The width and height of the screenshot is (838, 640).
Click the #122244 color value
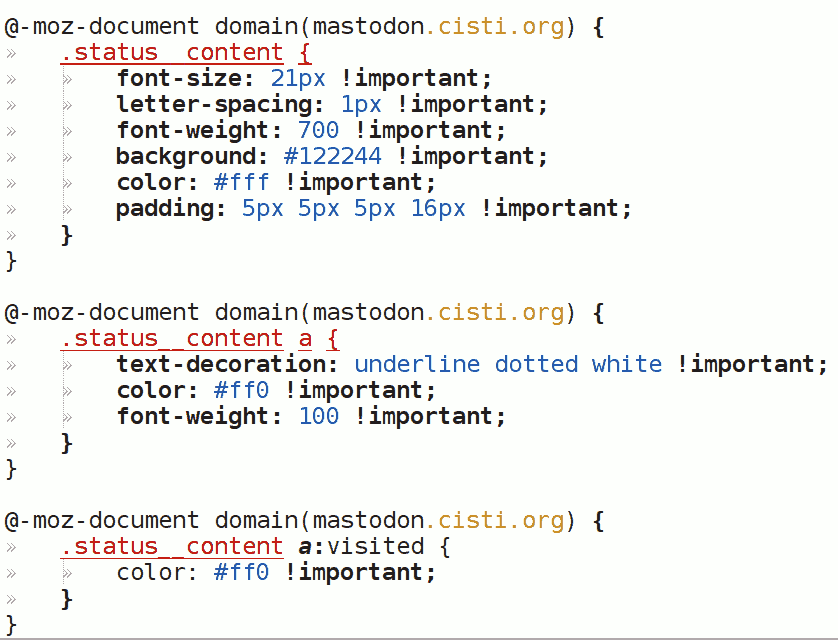coord(332,156)
